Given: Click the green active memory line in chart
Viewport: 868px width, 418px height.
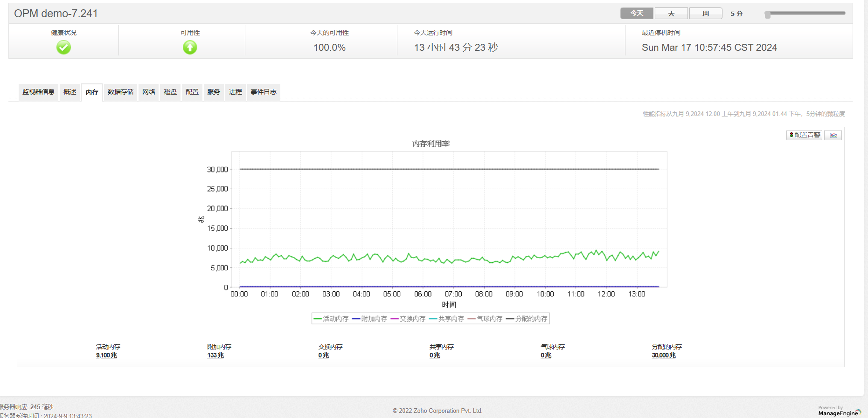Looking at the screenshot, I should pyautogui.click(x=449, y=259).
